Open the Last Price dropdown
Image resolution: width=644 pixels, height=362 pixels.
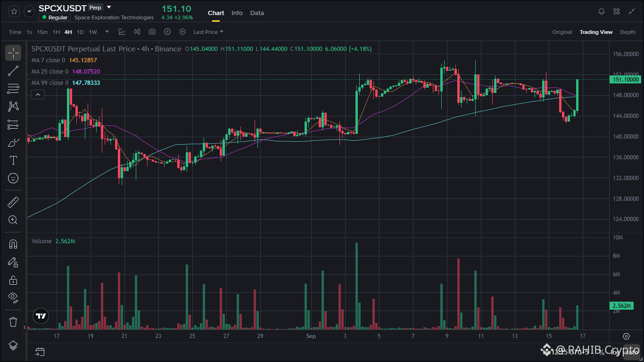point(208,32)
